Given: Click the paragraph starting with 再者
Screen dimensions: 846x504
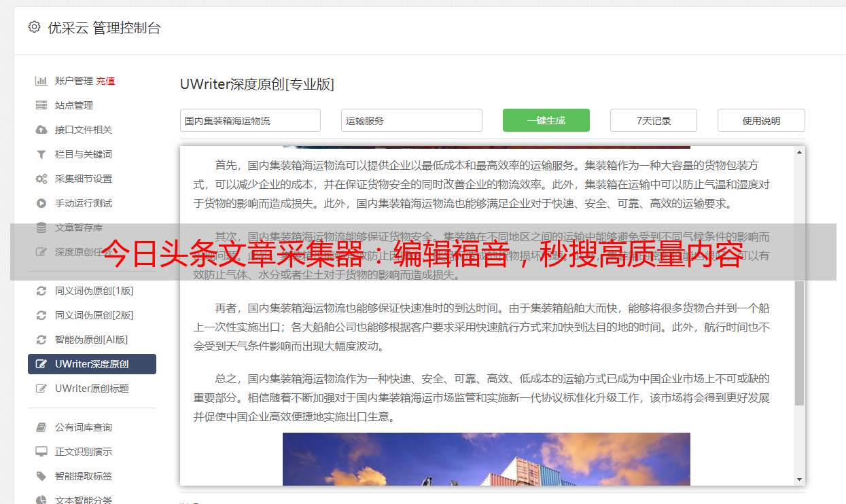Looking at the screenshot, I should click(x=482, y=327).
